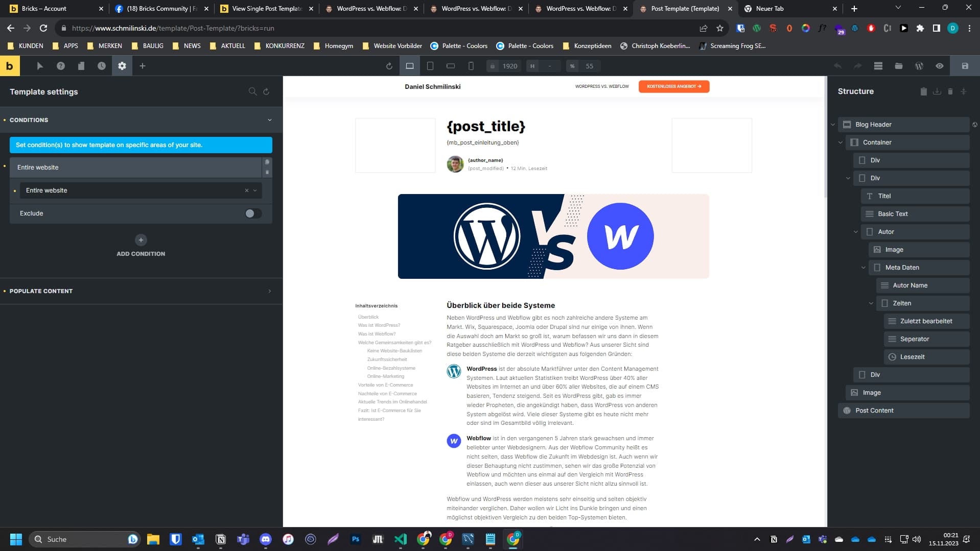Open Chrome extensions puzzle icon
This screenshot has width=980, height=551.
coord(920,28)
